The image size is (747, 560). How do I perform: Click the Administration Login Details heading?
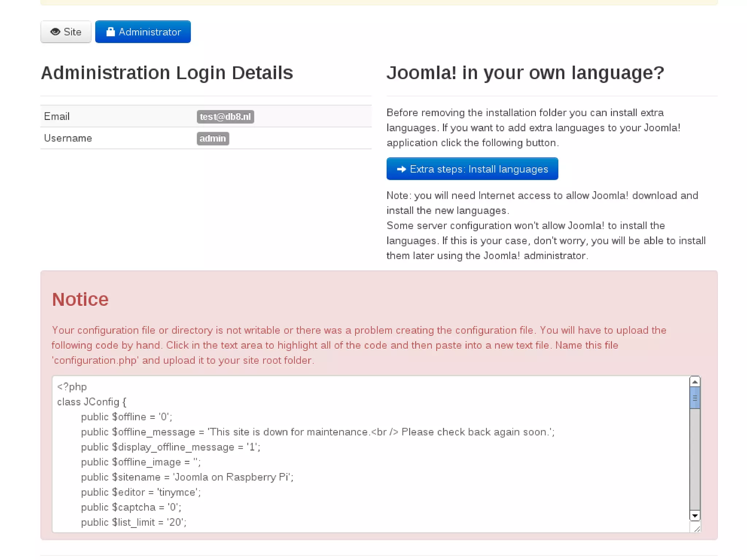pyautogui.click(x=167, y=73)
